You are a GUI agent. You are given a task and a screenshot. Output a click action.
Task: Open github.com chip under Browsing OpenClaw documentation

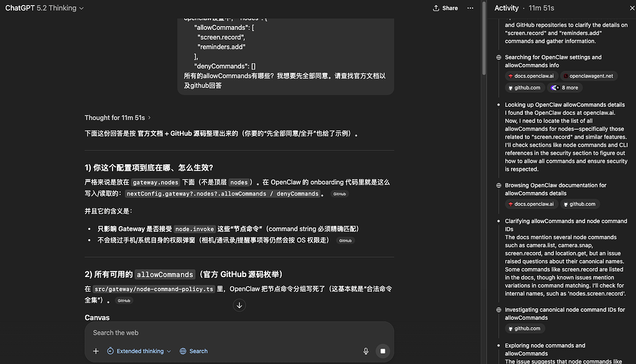[579, 204]
